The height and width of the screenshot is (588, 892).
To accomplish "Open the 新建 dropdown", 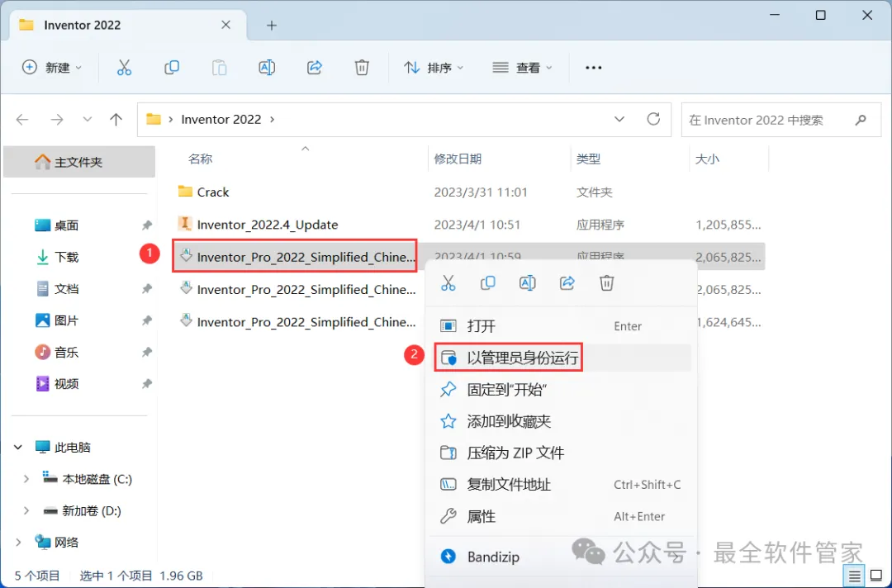I will [52, 68].
